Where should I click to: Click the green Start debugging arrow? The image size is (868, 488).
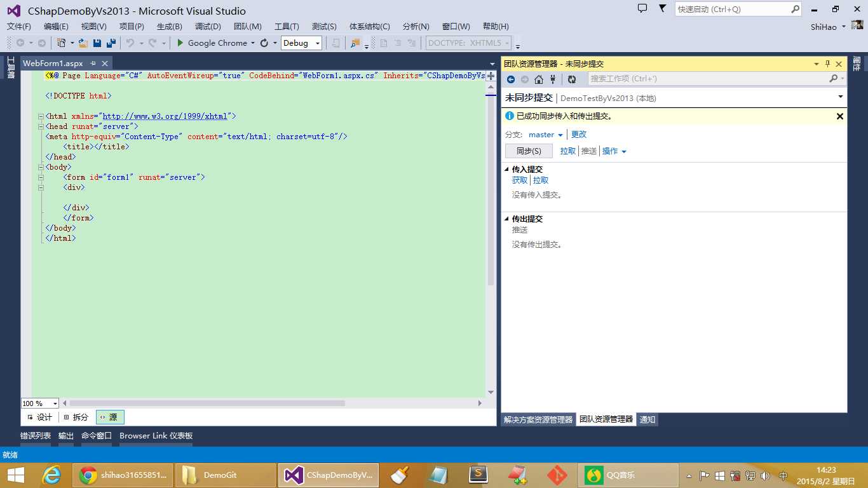tap(180, 43)
